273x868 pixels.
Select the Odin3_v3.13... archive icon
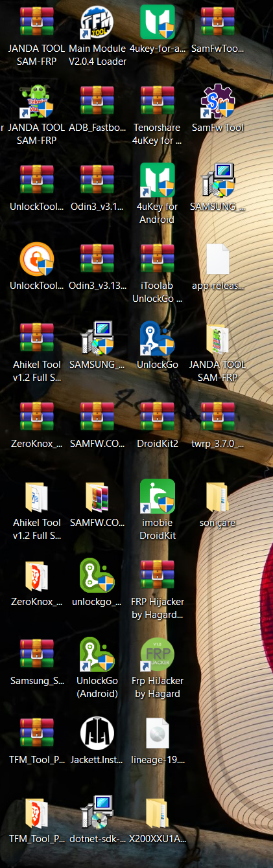point(97,259)
